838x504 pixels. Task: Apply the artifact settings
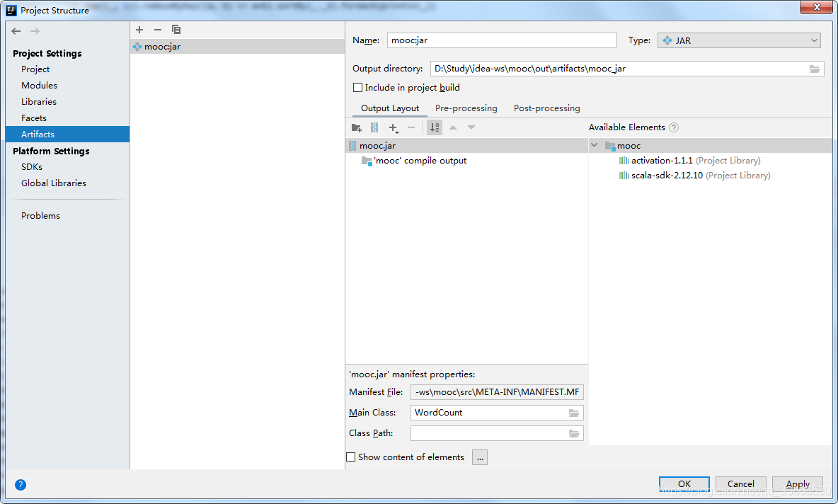[x=797, y=483]
